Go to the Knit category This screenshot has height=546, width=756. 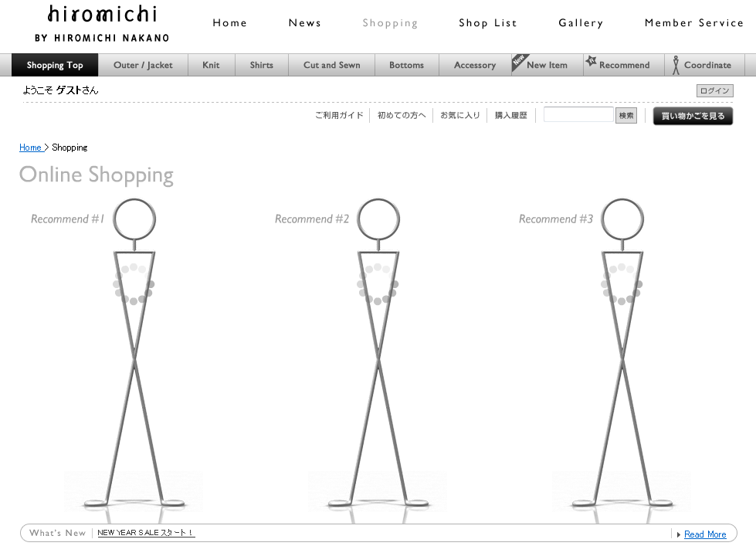tap(211, 66)
